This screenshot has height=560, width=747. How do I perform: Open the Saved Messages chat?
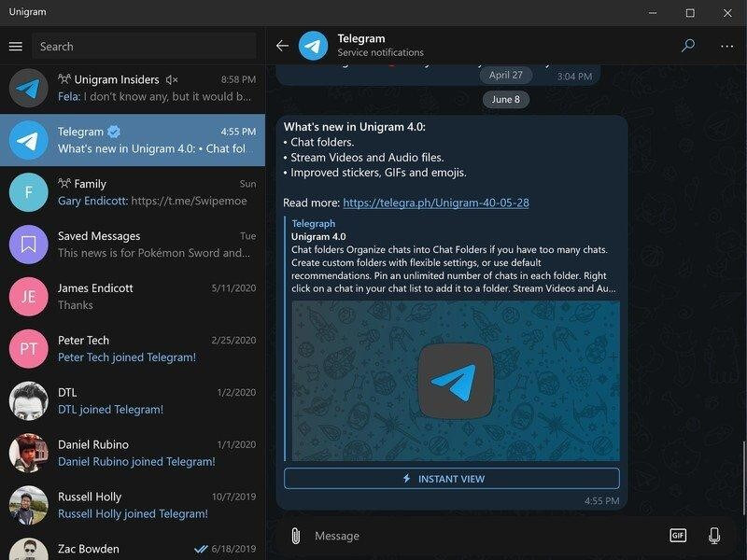coord(131,243)
